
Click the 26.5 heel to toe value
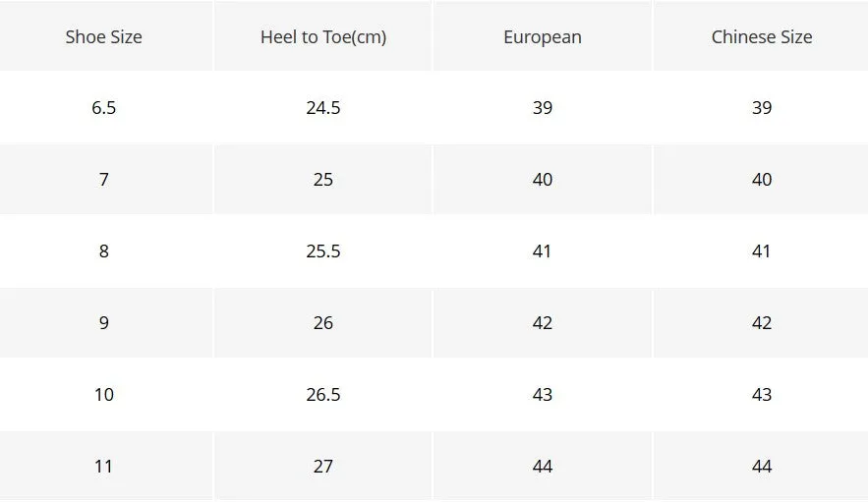323,395
